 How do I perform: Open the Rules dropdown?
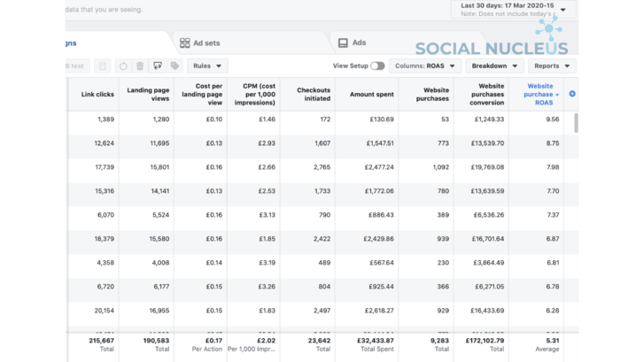tap(207, 65)
